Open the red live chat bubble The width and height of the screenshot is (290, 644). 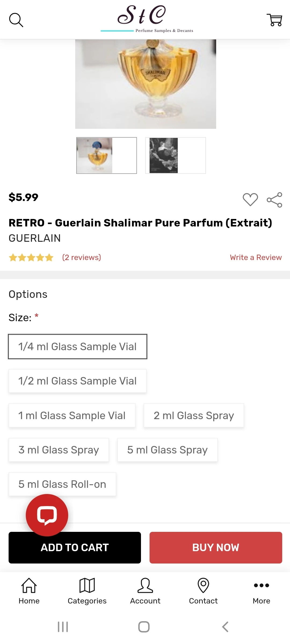pyautogui.click(x=47, y=515)
